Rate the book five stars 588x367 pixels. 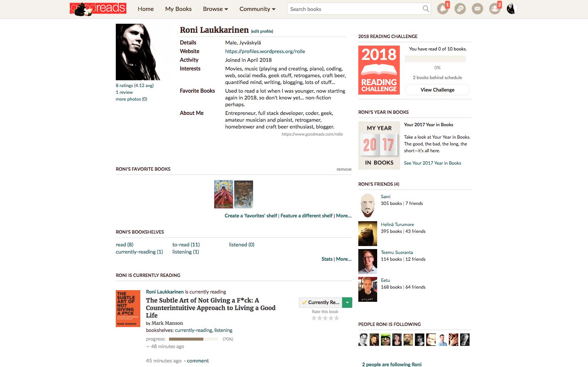coord(336,318)
